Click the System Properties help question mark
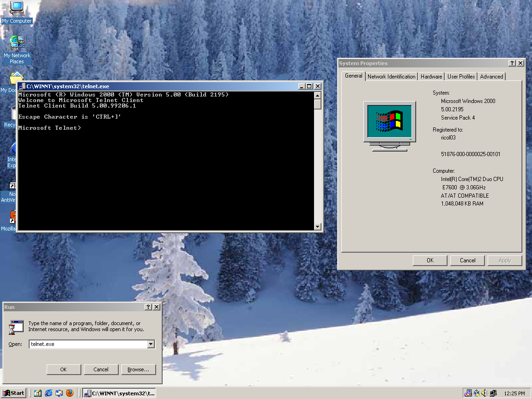 point(512,63)
